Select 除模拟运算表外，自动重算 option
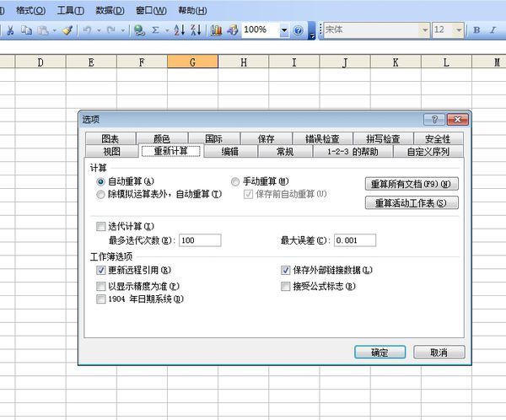 100,194
